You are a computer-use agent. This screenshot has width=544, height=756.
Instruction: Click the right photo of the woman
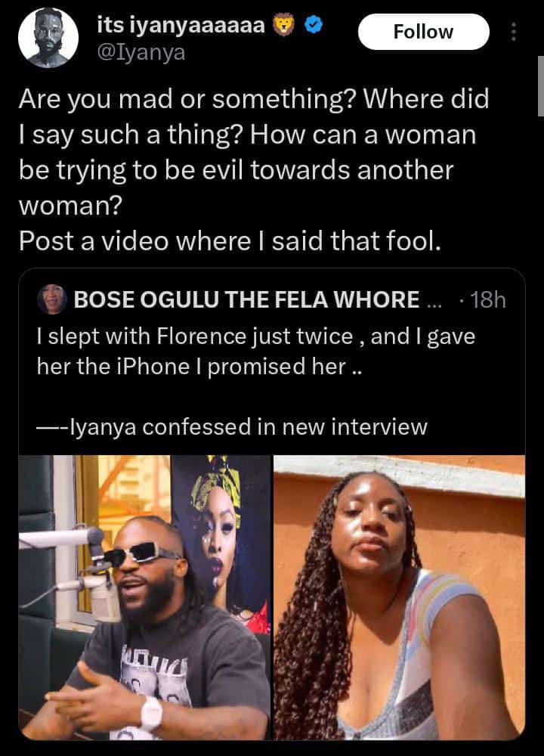pyautogui.click(x=400, y=597)
